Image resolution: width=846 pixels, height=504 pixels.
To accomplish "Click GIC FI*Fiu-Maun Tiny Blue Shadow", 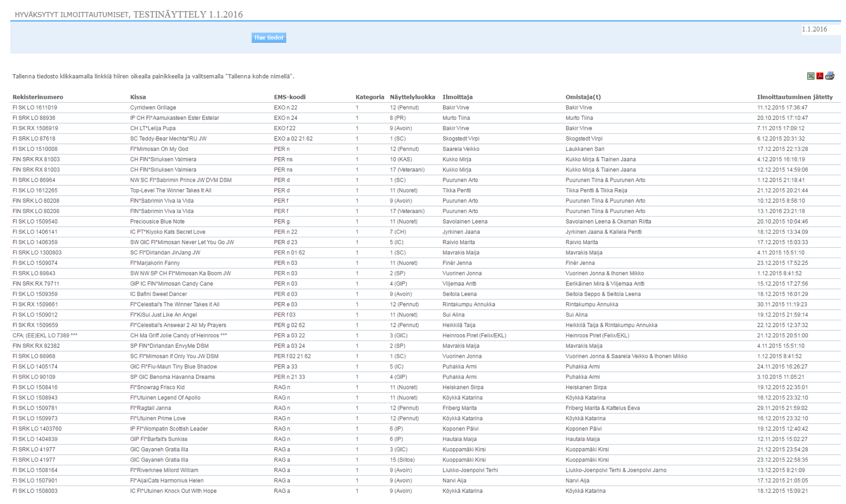I will (x=174, y=367).
